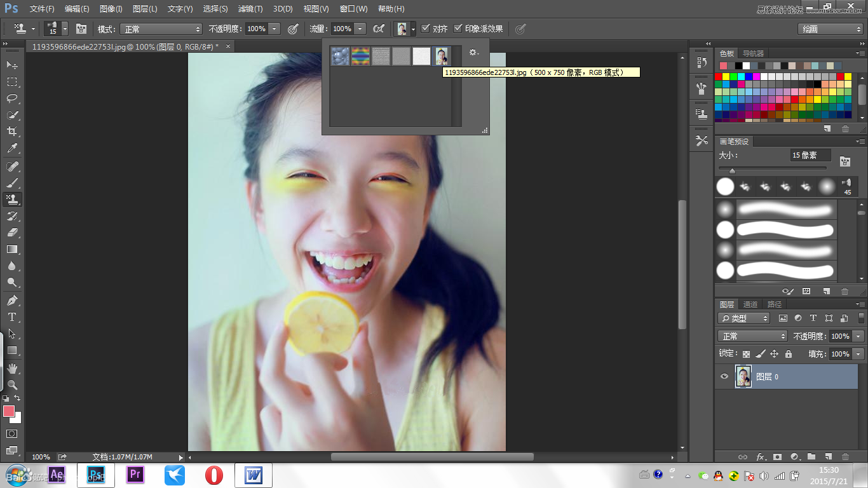Create a new layer in Layers panel
Screen dimensions: 868x488
828,456
